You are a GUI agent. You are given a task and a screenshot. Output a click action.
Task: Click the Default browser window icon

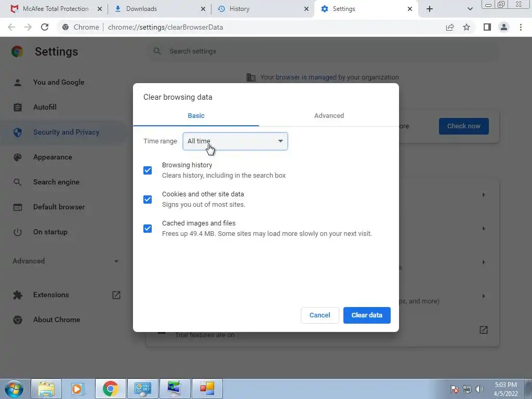(x=18, y=207)
